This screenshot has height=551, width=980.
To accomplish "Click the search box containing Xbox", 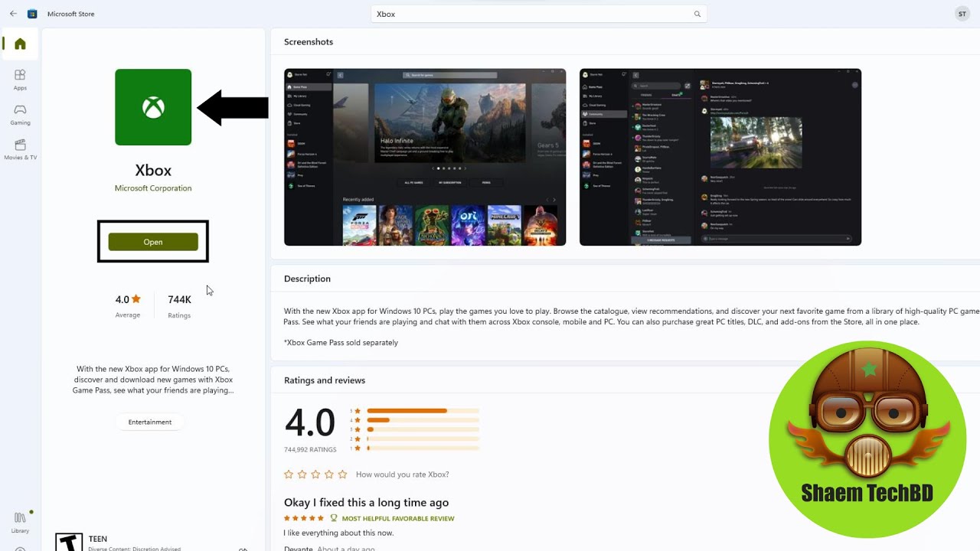I will 539,14.
